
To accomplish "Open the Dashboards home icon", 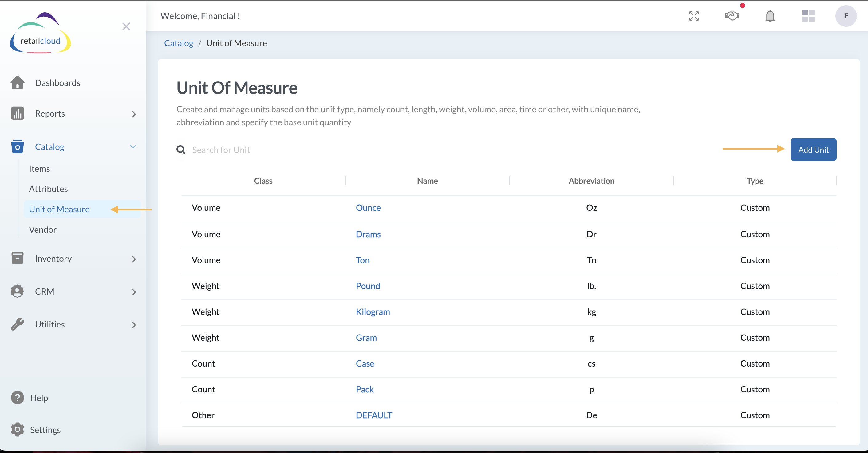I will (17, 83).
